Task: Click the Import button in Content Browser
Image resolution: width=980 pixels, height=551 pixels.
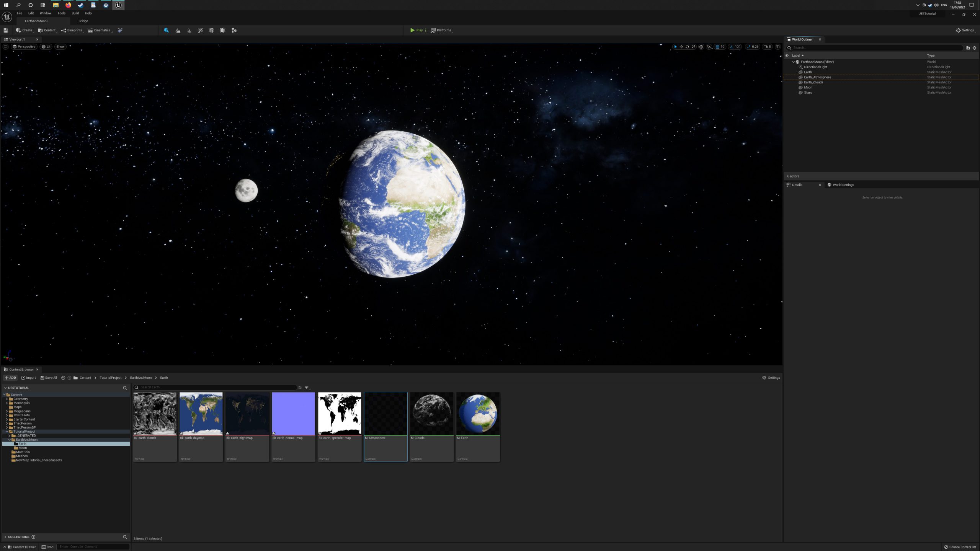Action: 28,378
